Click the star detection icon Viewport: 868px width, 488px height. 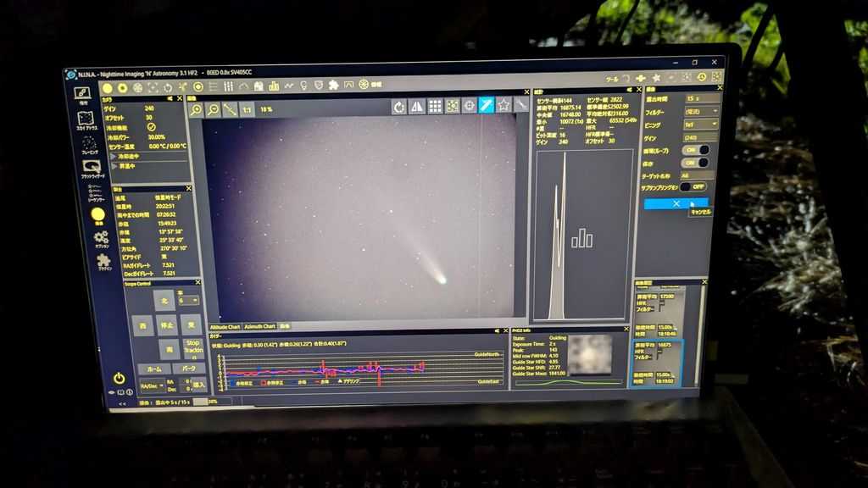(x=504, y=104)
